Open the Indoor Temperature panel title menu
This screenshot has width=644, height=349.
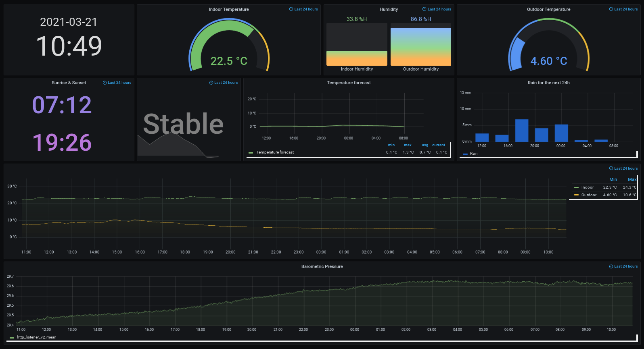(229, 9)
